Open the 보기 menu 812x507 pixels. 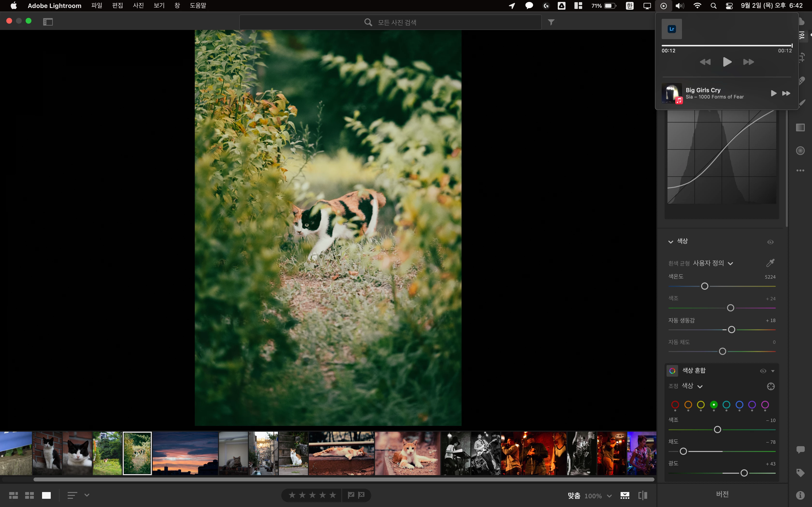pos(159,5)
